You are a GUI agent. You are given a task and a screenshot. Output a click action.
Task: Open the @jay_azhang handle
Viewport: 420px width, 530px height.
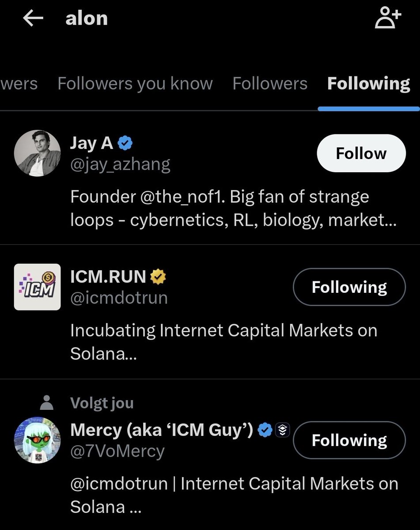coord(120,164)
